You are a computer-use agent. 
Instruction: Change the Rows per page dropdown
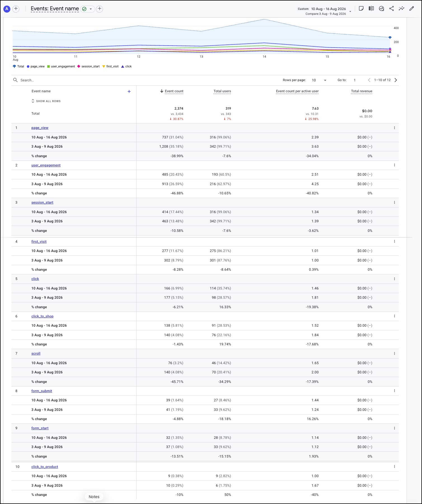(319, 80)
